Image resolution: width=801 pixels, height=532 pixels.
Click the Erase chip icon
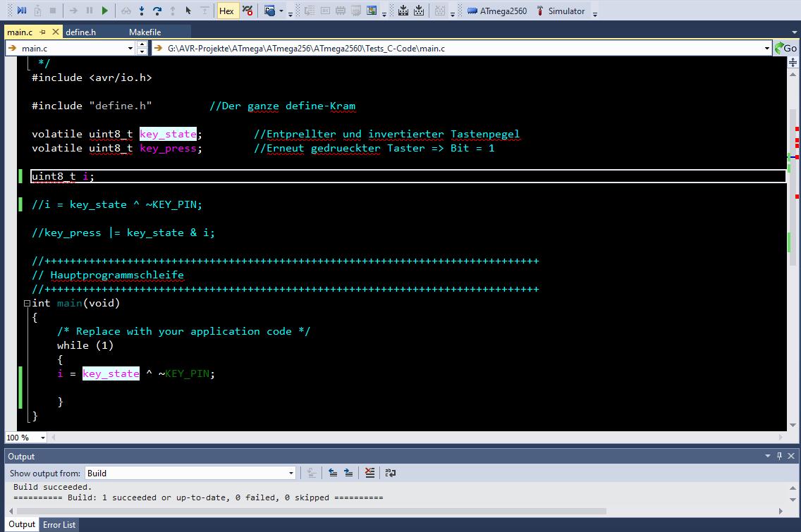pos(440,10)
